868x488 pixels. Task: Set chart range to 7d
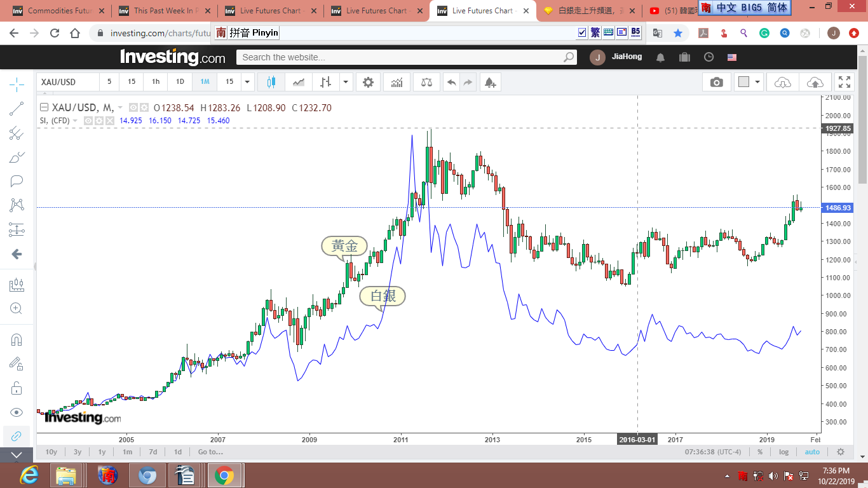click(153, 452)
